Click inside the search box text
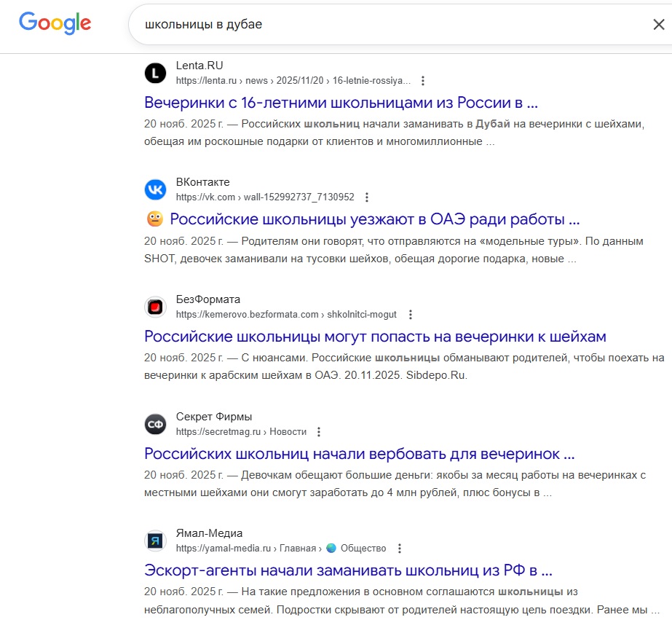The height and width of the screenshot is (644, 672). pyautogui.click(x=203, y=25)
